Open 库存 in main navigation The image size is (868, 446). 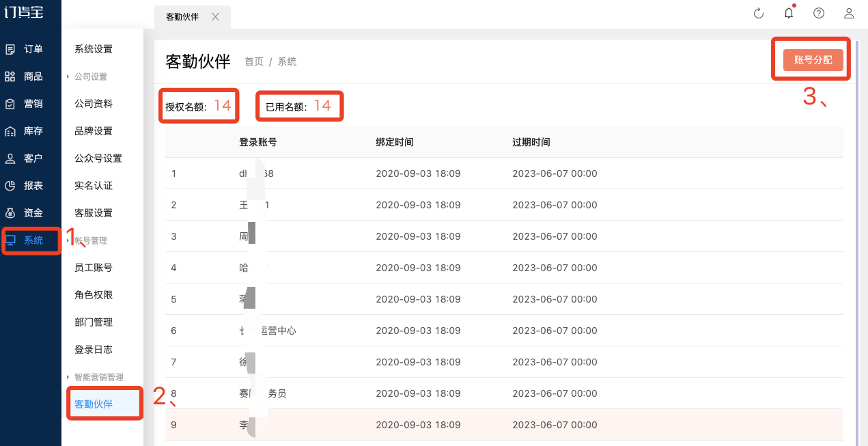click(33, 131)
